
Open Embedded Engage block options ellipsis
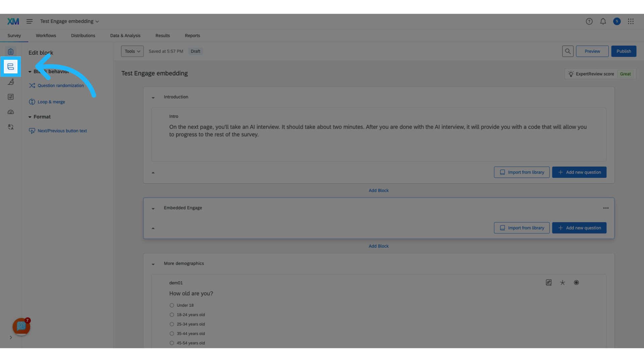(x=606, y=208)
